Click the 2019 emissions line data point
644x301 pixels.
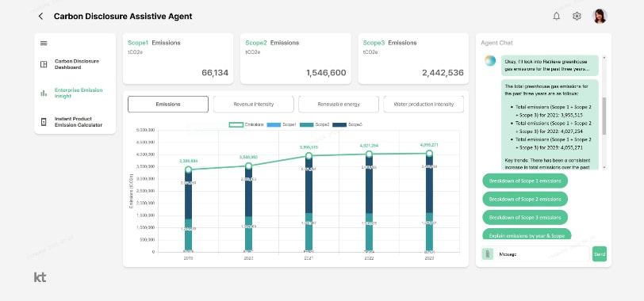click(188, 170)
